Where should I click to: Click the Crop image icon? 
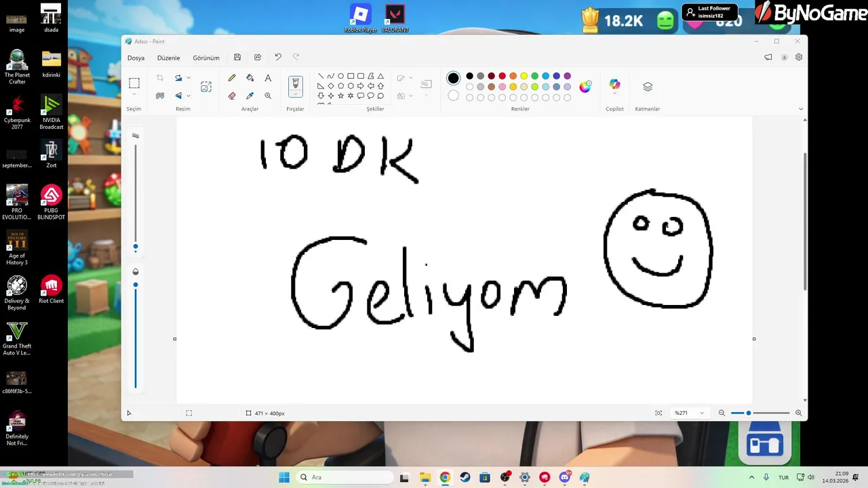point(160,78)
